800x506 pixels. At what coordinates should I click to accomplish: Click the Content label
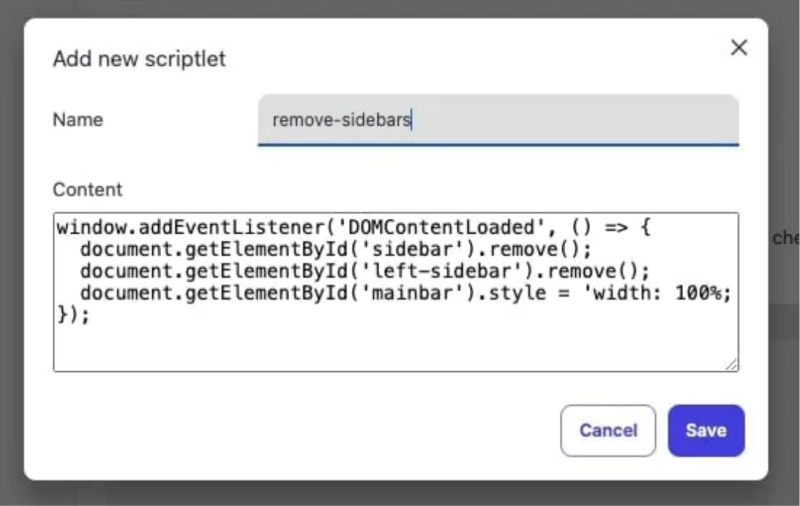click(88, 190)
